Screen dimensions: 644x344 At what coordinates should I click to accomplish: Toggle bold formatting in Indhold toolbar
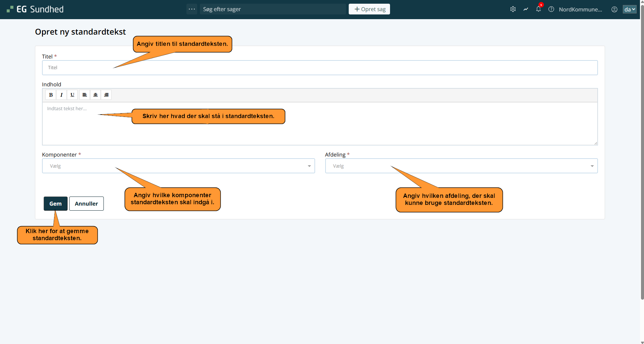coord(51,95)
